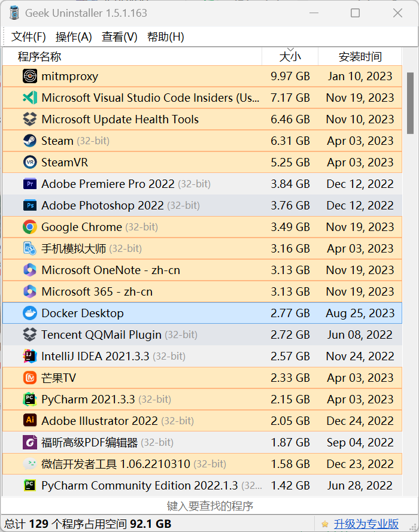Open the 帮助(H) menu
The height and width of the screenshot is (532, 419).
tap(166, 37)
